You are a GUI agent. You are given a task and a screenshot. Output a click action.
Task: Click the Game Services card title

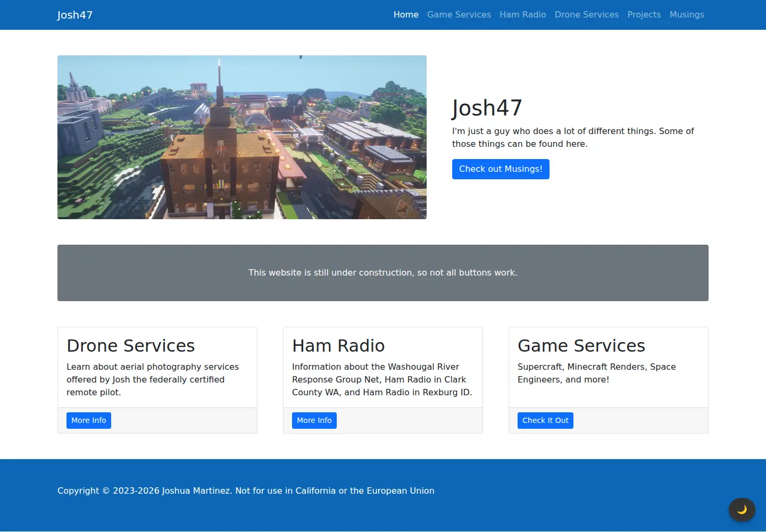(x=581, y=346)
